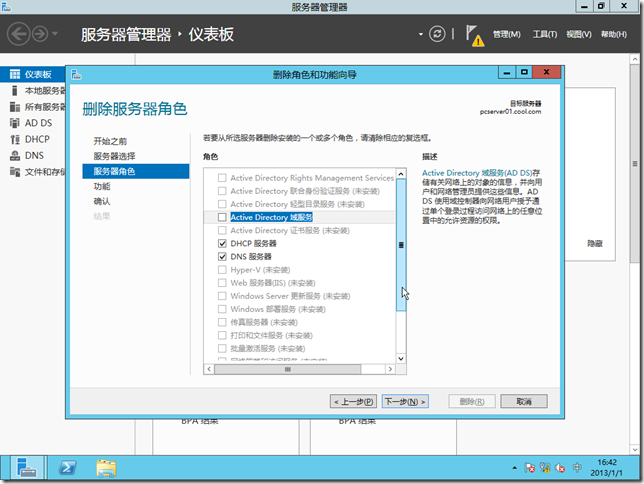Click pcserver01.cool.com target server text
The width and height of the screenshot is (644, 484).
511,111
